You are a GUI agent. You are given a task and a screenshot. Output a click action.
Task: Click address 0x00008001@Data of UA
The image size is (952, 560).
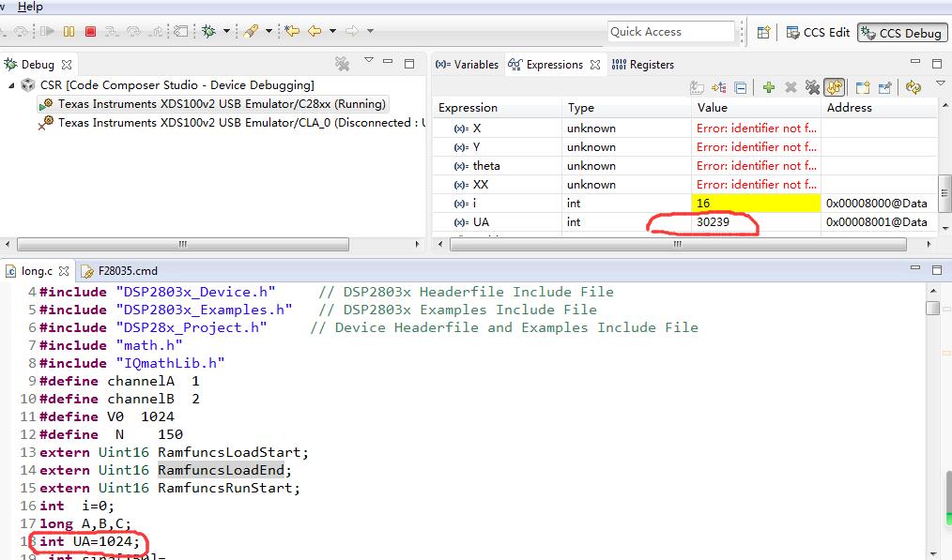point(876,222)
